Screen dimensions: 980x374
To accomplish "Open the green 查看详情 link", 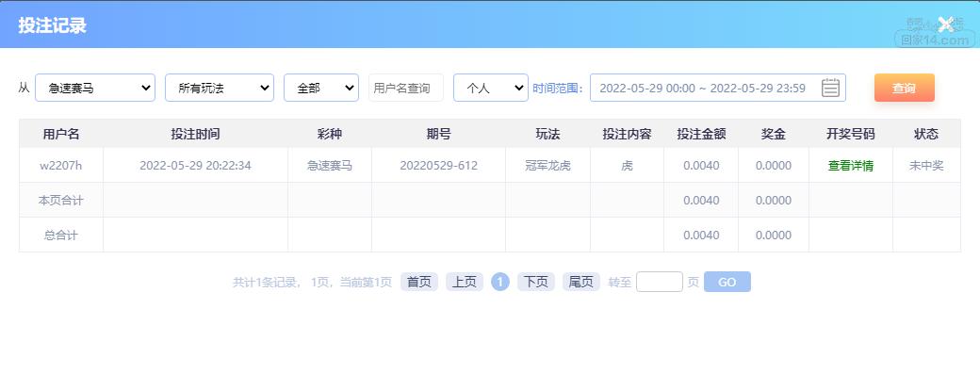I will pos(851,166).
